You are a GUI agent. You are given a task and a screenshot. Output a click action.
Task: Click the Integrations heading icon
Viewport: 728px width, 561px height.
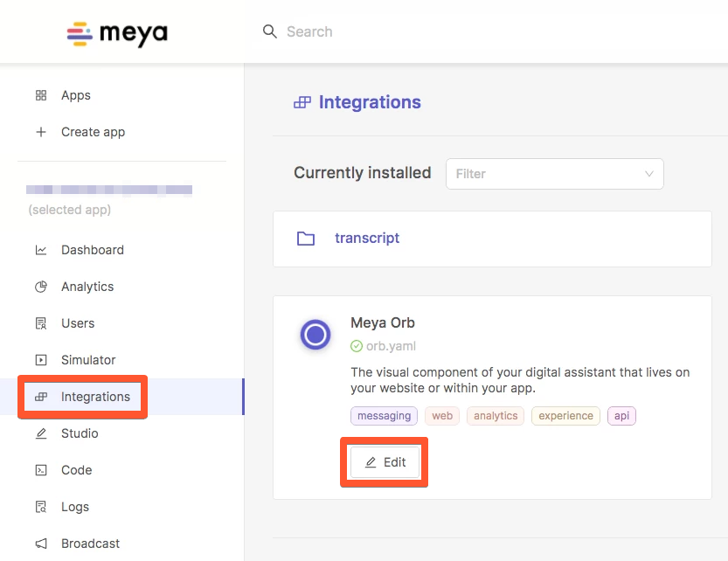302,102
